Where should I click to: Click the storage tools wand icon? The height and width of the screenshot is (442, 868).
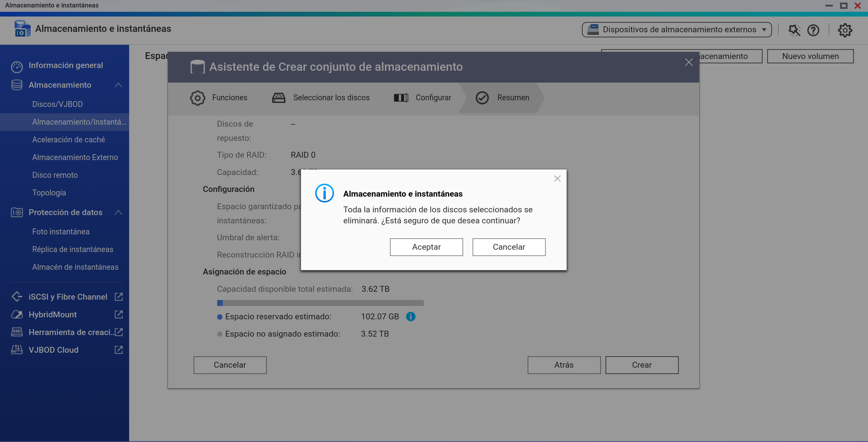tap(794, 30)
